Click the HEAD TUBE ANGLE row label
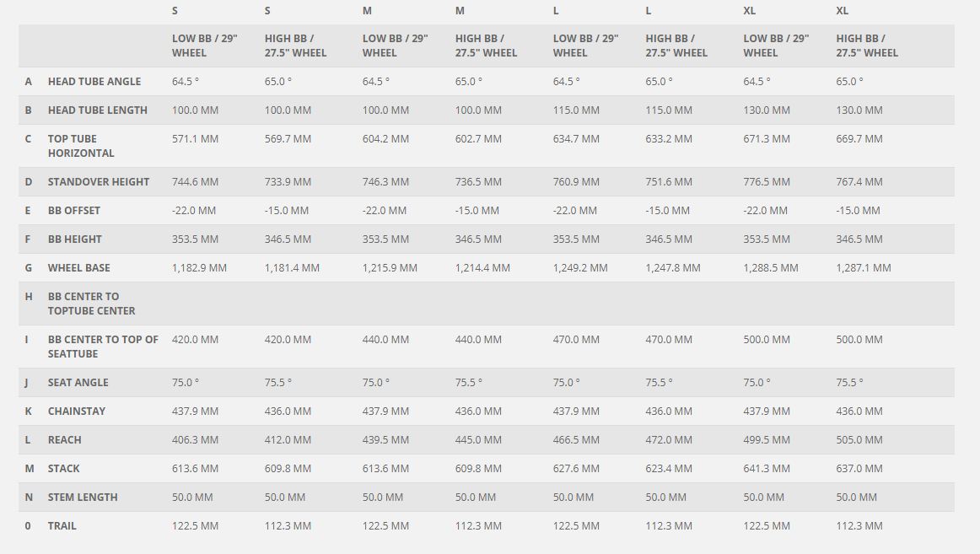This screenshot has width=980, height=554. pyautogui.click(x=94, y=82)
